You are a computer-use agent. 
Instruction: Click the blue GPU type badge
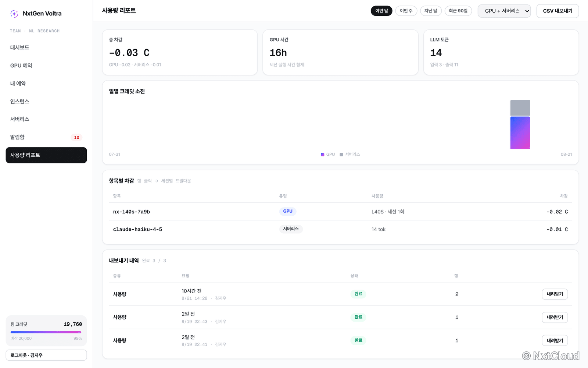coord(288,211)
